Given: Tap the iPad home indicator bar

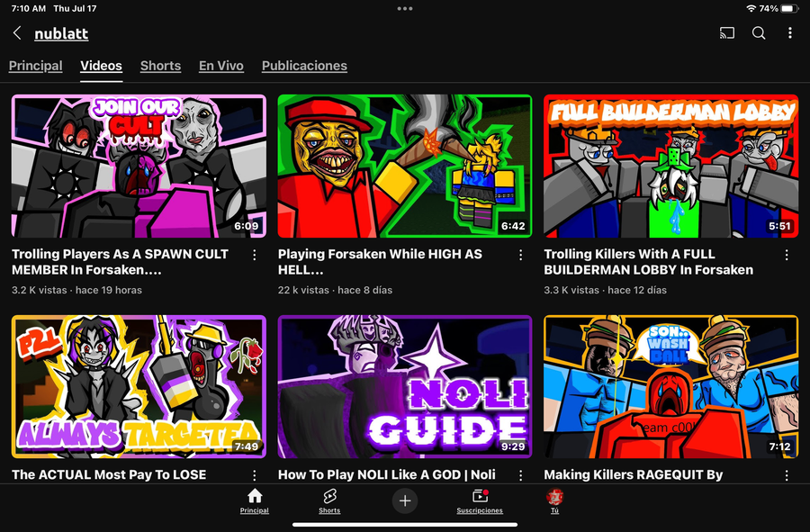Looking at the screenshot, I should 405,525.
